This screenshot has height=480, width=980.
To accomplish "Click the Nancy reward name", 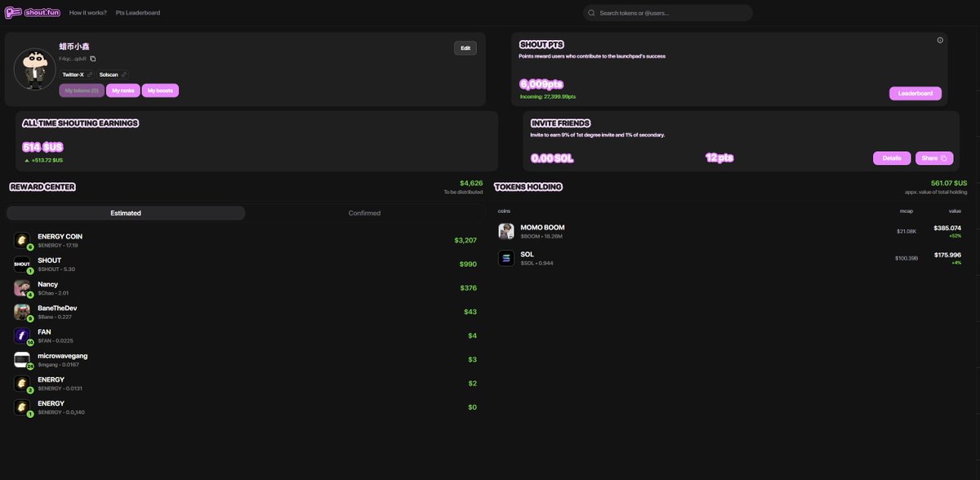I will pos(47,284).
